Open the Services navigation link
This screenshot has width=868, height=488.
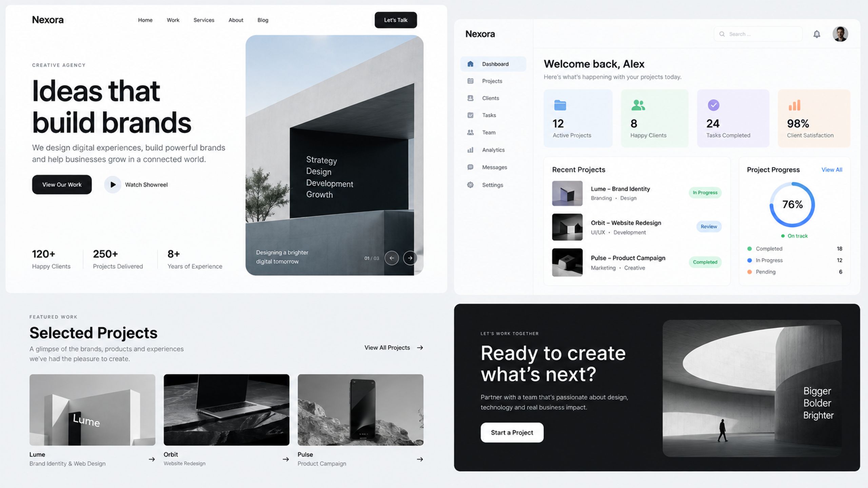pos(204,20)
